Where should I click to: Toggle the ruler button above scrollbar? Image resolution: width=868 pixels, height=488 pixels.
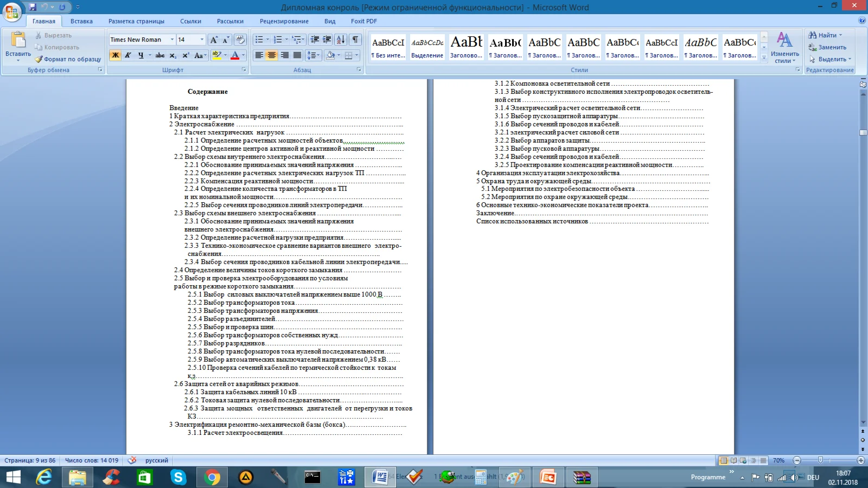coord(863,85)
